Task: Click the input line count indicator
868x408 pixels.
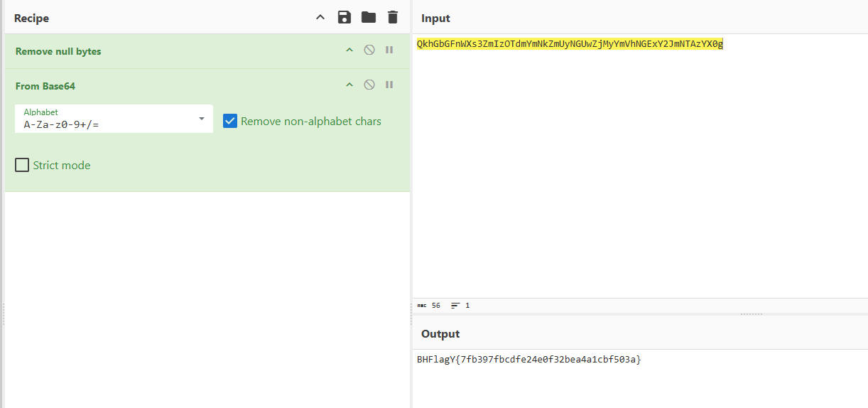Action: (x=460, y=306)
